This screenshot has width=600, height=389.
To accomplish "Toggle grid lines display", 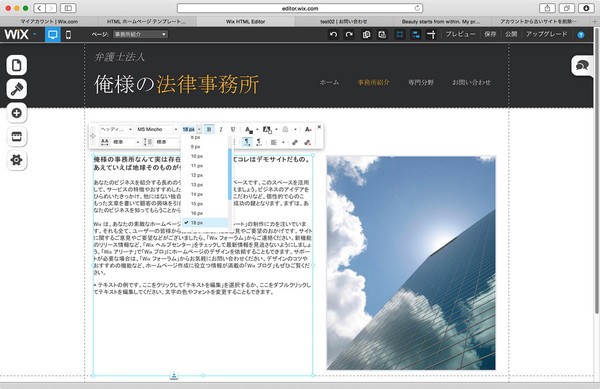I will click(399, 34).
